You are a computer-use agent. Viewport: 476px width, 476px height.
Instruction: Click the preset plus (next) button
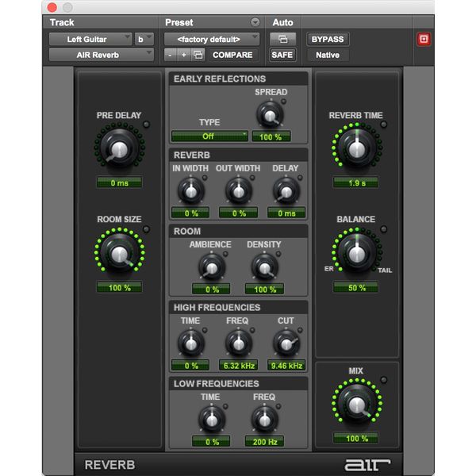tap(184, 55)
